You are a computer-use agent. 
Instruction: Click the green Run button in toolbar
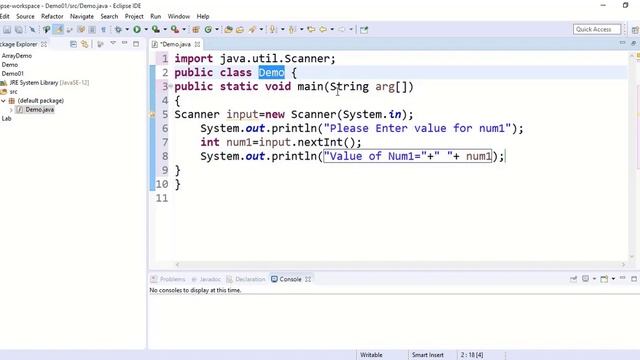click(x=137, y=29)
